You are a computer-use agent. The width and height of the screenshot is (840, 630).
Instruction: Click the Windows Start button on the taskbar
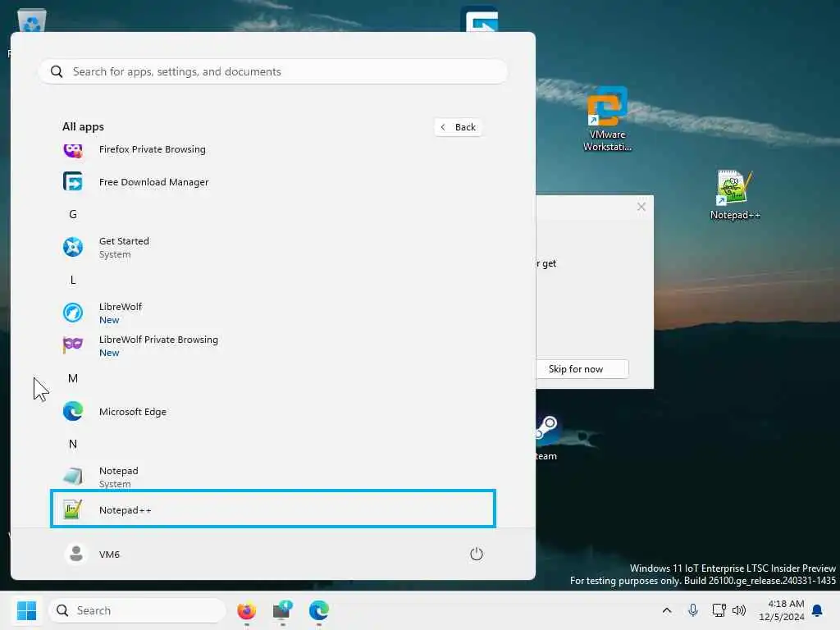click(26, 610)
